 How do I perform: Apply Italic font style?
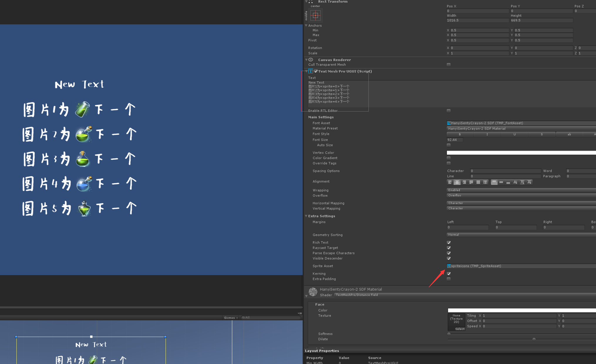pos(487,134)
